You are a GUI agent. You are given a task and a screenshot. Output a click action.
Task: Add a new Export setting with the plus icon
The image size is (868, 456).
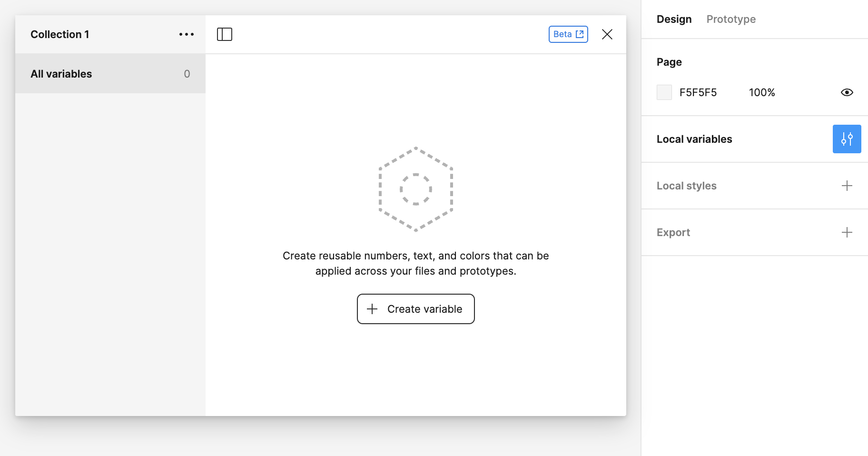pyautogui.click(x=847, y=232)
